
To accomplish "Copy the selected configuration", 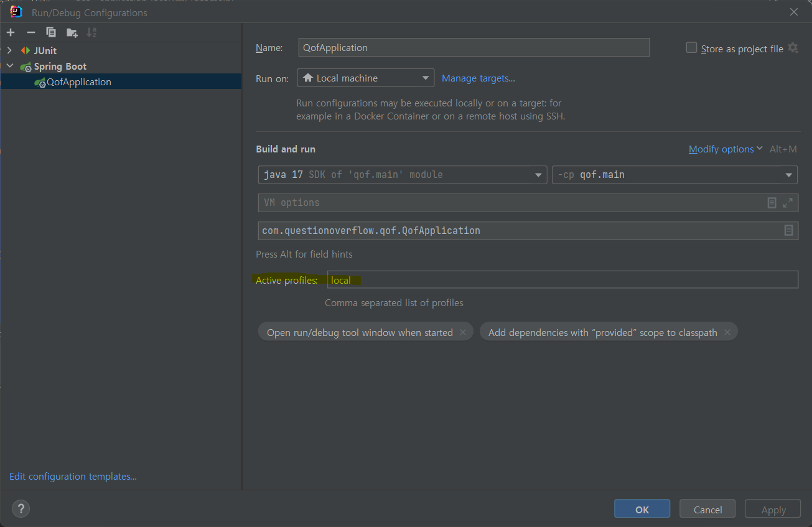I will [x=51, y=32].
